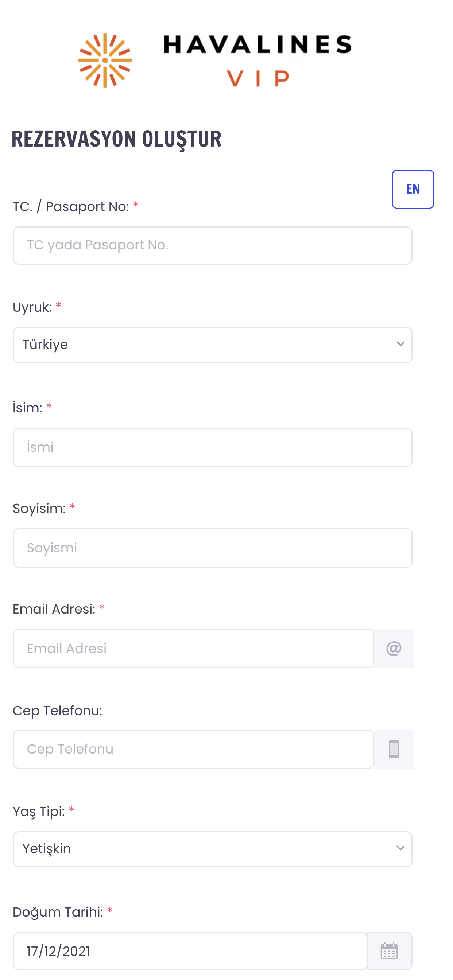Viewport: 453px width, 980px height.
Task: Click the "Doğum Tarihi:" field label
Action: pos(58,912)
